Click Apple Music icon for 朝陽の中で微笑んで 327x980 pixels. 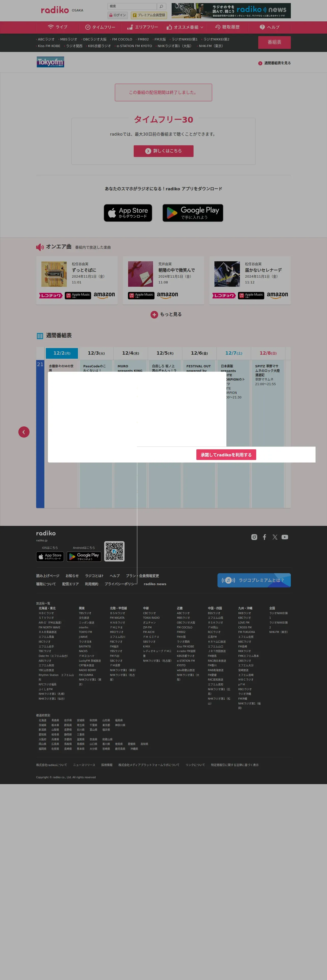tap(141, 296)
